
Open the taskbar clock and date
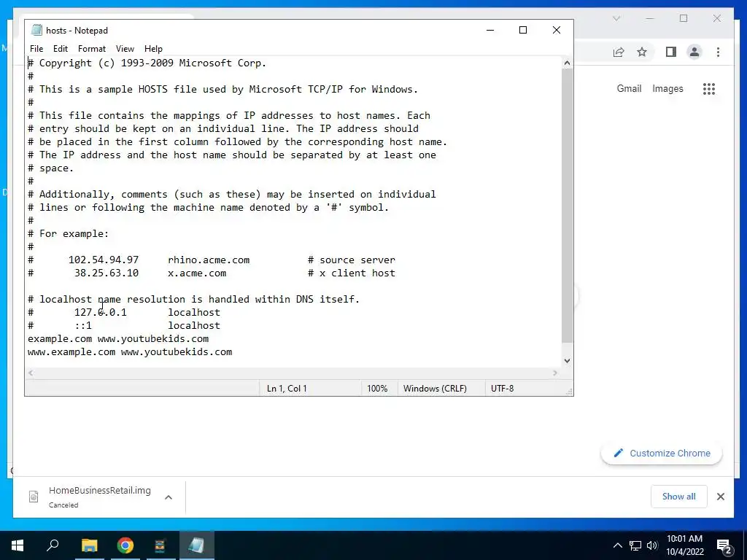pyautogui.click(x=684, y=545)
